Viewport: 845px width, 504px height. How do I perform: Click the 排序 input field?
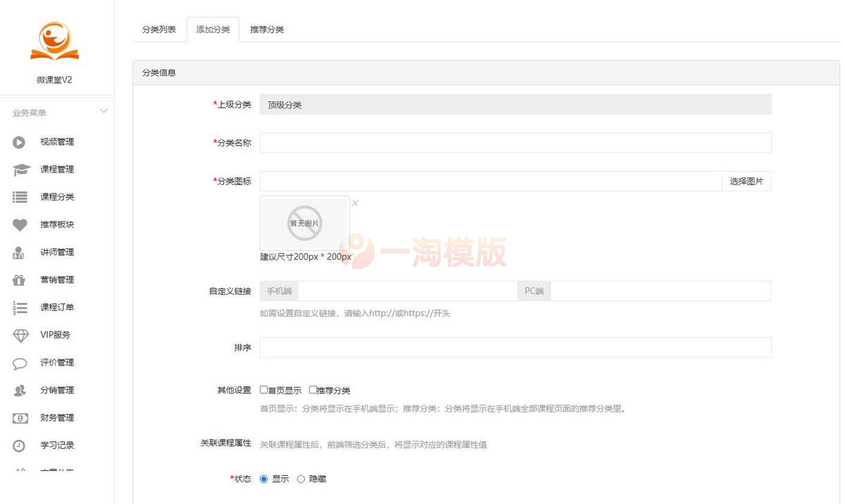514,346
